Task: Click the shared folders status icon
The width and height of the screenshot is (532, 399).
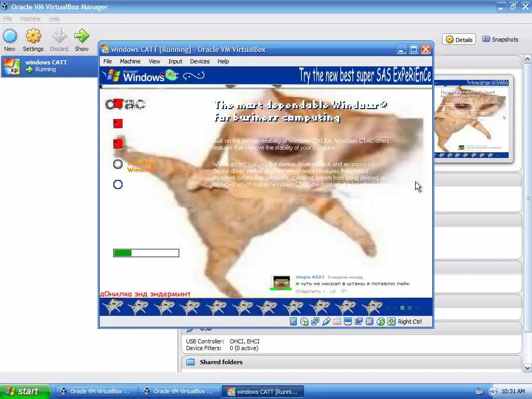Action: pyautogui.click(x=337, y=322)
